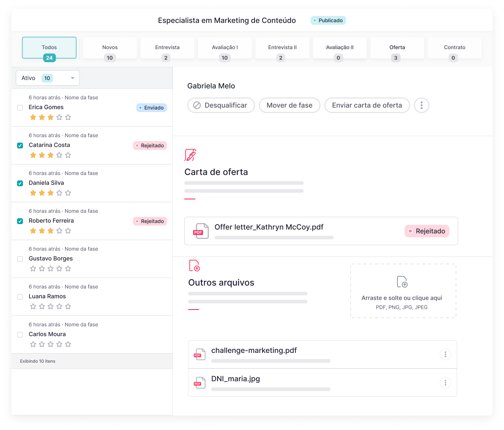Viewport: 504px width, 430px height.
Task: Open Luana Ramos candidate entry
Action: tap(47, 296)
